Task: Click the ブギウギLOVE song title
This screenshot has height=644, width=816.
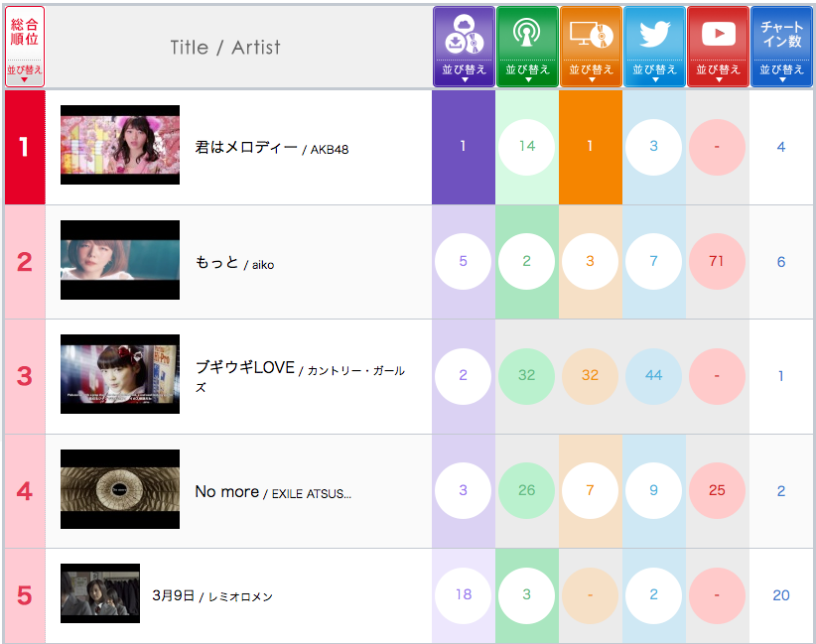Action: coord(245,368)
